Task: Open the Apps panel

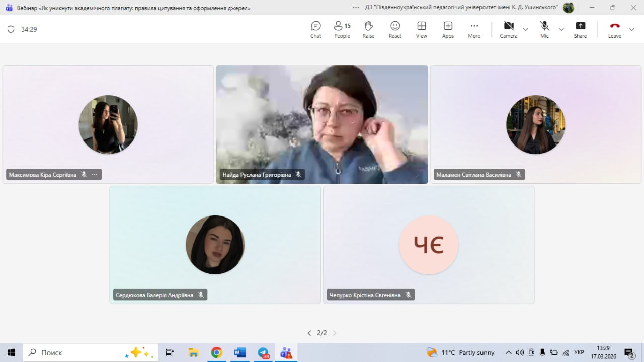Action: 448,29
